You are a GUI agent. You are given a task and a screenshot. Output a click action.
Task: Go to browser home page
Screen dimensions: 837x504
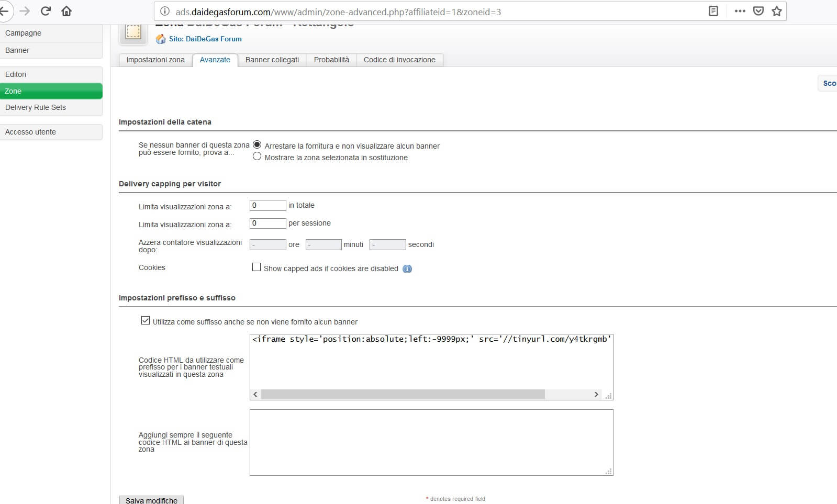click(x=66, y=11)
